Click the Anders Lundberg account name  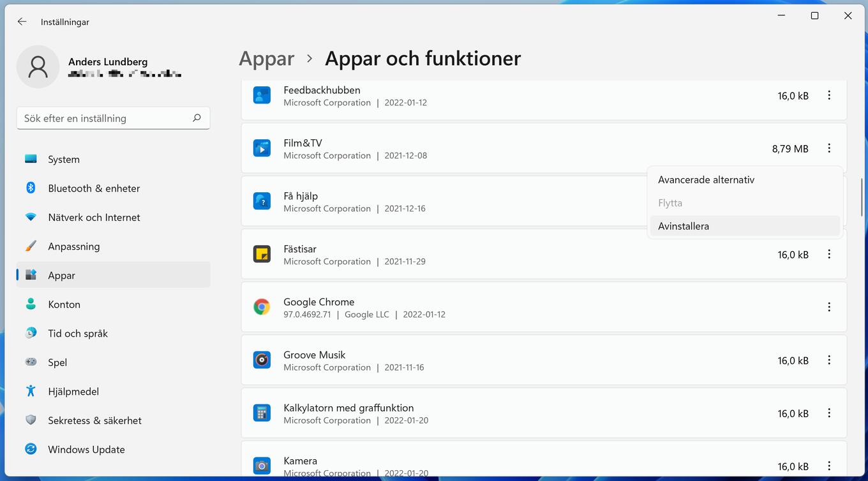point(108,61)
